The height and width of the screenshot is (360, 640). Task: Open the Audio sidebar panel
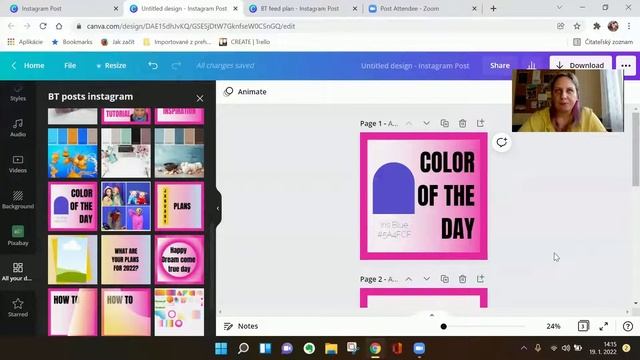(x=18, y=128)
